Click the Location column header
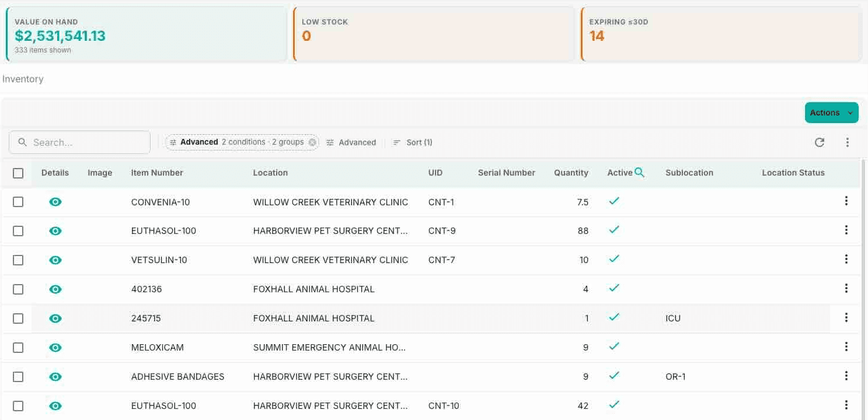Viewport: 868px width, 420px height. click(x=270, y=173)
